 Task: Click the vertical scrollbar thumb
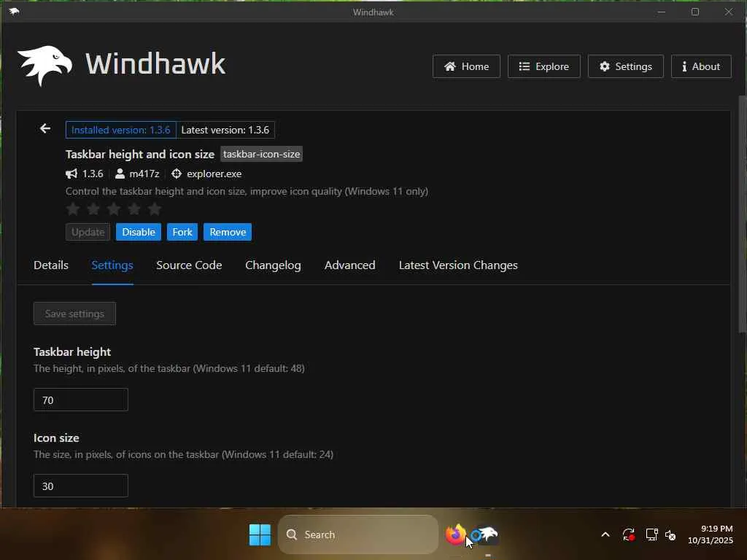[x=742, y=214]
